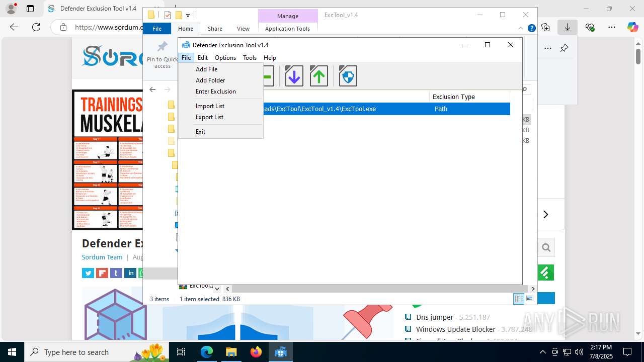Open the Help menu in Defender Exclusion Tool

[270, 58]
